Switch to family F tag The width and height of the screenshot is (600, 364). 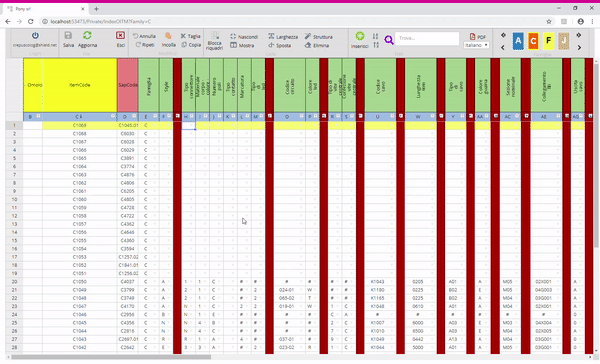(548, 41)
